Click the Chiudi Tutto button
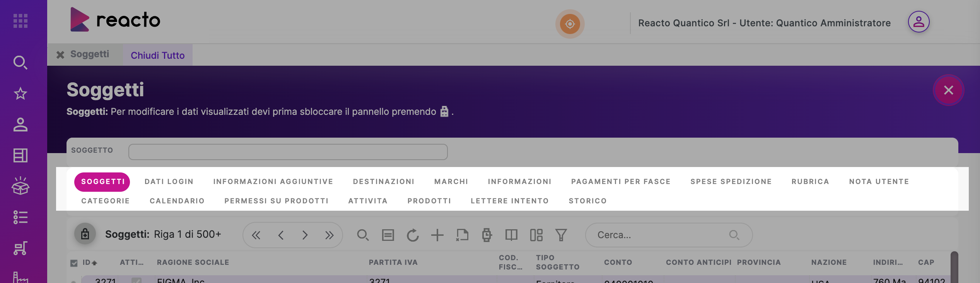Screen dimensions: 980x283 click(x=157, y=55)
